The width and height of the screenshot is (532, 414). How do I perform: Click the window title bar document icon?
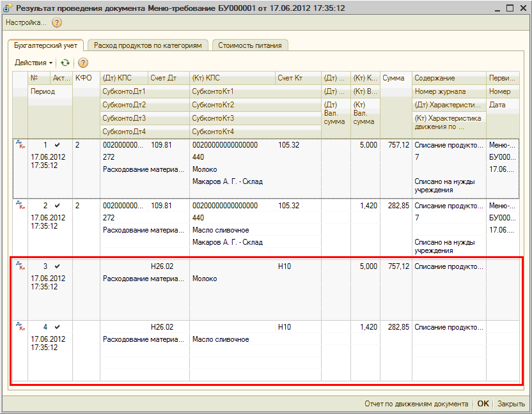point(8,8)
